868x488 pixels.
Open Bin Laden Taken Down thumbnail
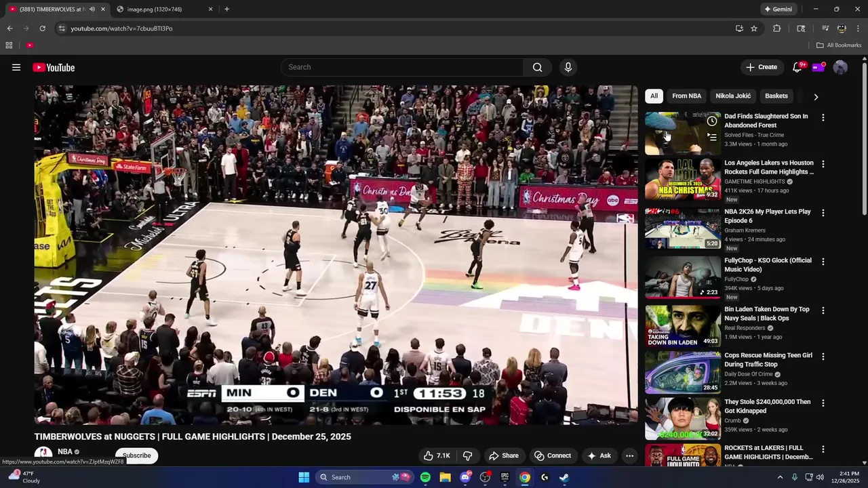pyautogui.click(x=683, y=326)
